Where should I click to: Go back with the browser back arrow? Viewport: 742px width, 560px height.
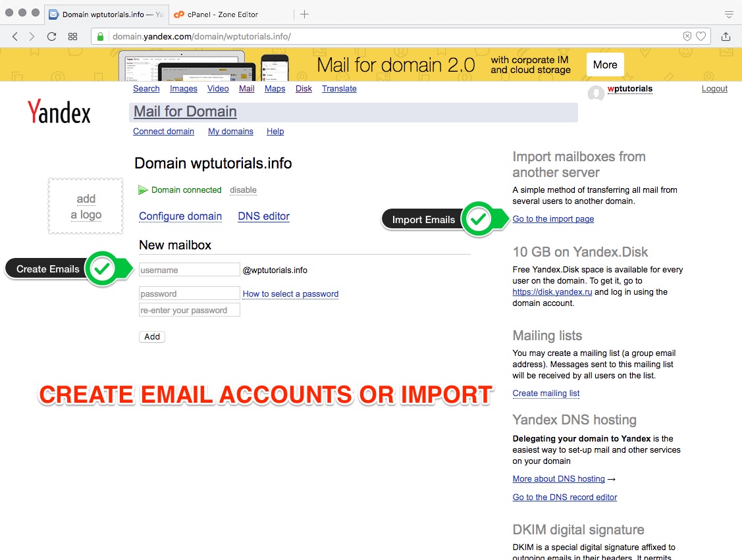[x=15, y=36]
